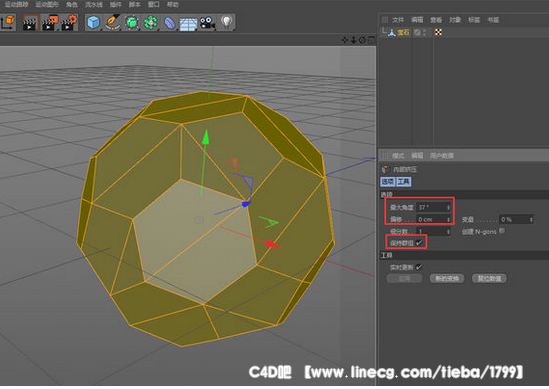Open the 文件 menu in object manager
The height and width of the screenshot is (389, 549).
398,20
